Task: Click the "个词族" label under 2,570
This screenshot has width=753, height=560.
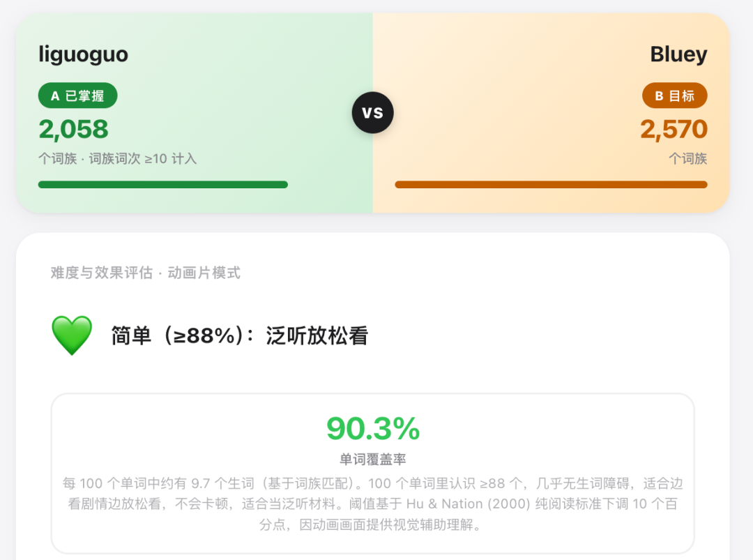Action: (687, 159)
